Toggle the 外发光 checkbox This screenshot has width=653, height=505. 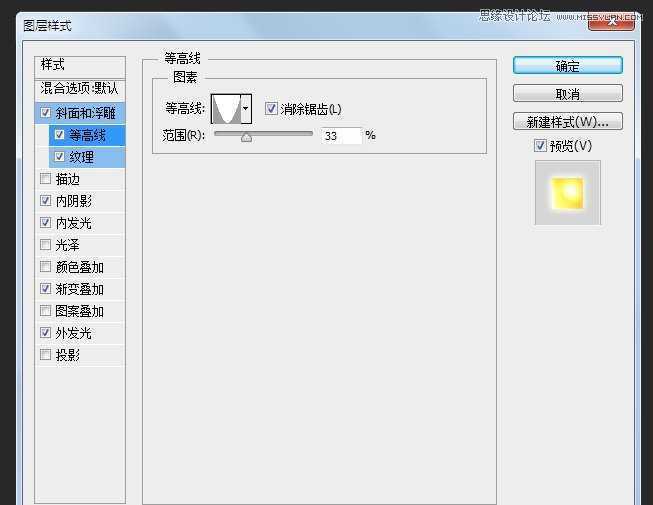tap(45, 333)
